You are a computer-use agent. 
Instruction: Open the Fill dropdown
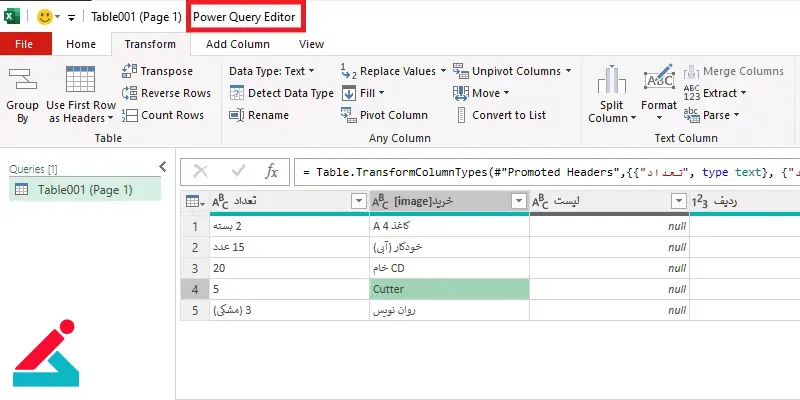point(363,93)
